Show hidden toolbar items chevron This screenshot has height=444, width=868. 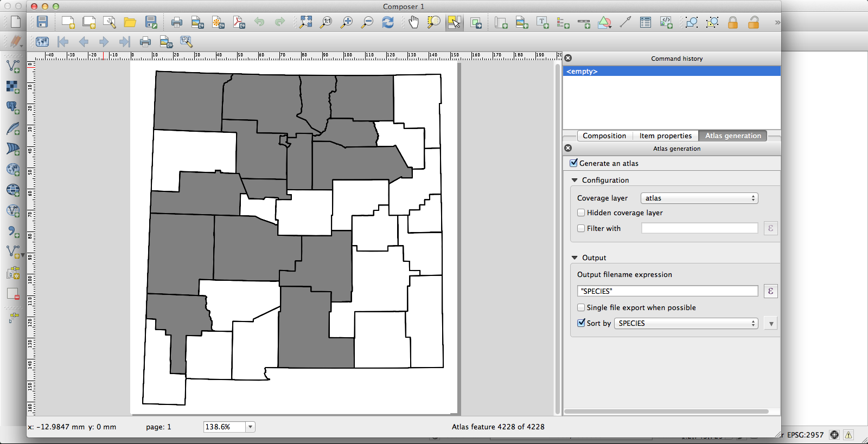click(777, 22)
